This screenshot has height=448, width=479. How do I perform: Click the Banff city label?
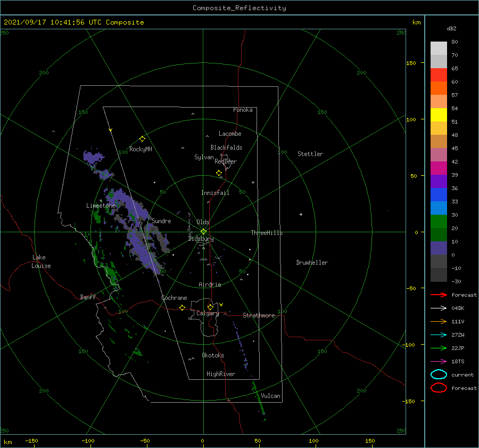pyautogui.click(x=88, y=297)
